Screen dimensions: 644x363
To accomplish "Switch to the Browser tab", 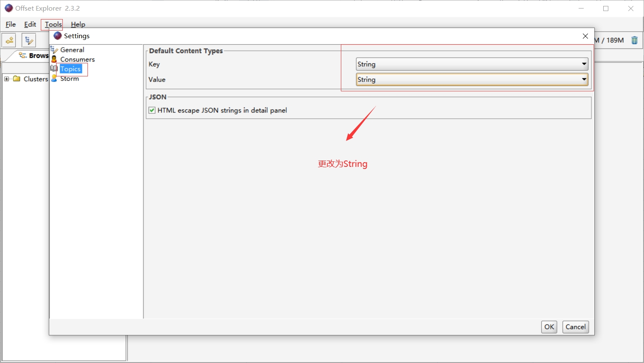I will [34, 56].
